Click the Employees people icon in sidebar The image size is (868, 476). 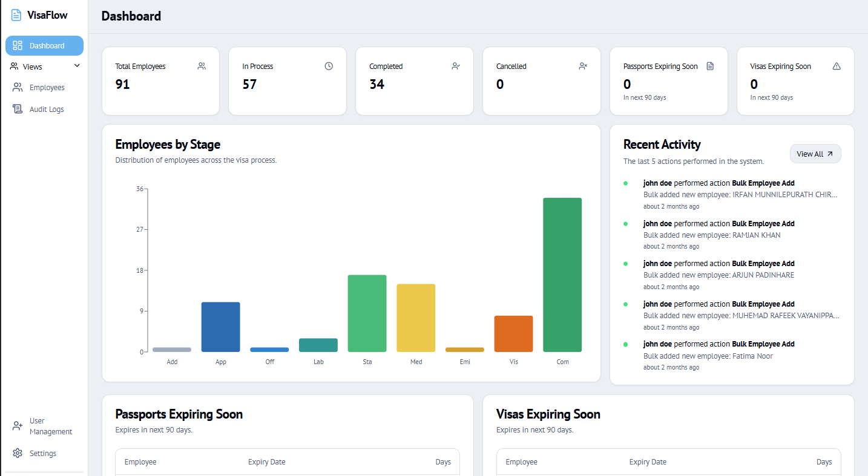[18, 88]
